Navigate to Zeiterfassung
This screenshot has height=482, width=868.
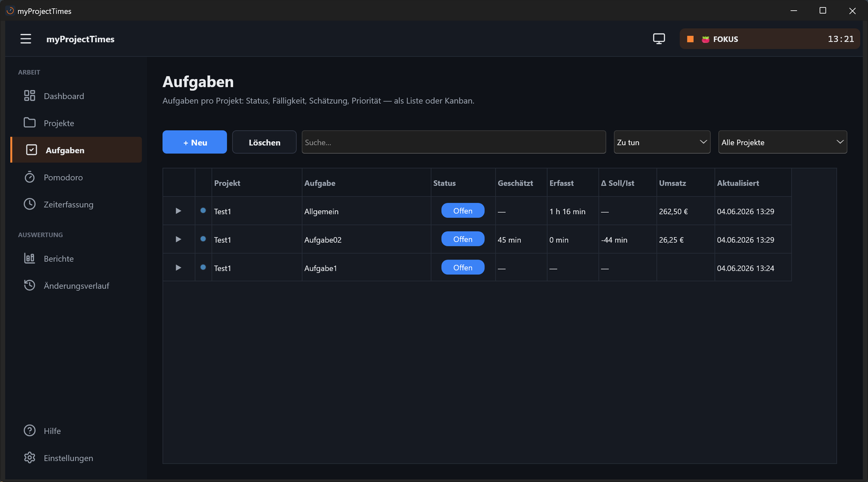[x=76, y=205]
